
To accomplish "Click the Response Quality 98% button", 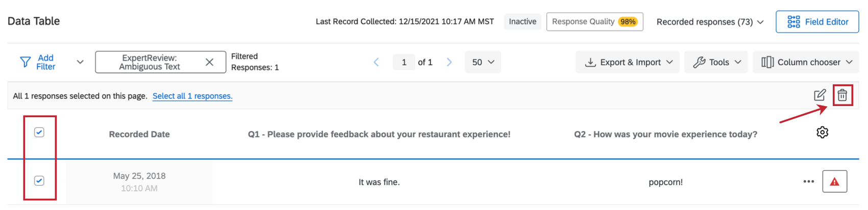I will 594,22.
